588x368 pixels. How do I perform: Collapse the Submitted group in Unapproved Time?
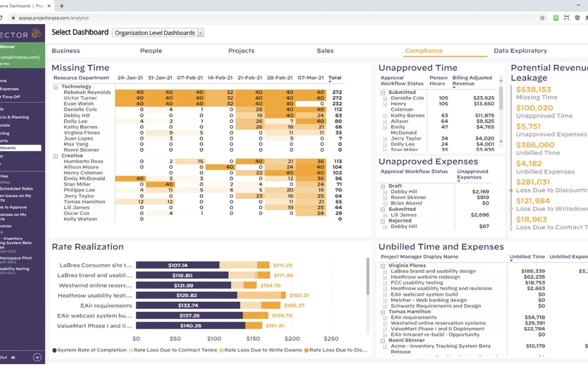[383, 93]
